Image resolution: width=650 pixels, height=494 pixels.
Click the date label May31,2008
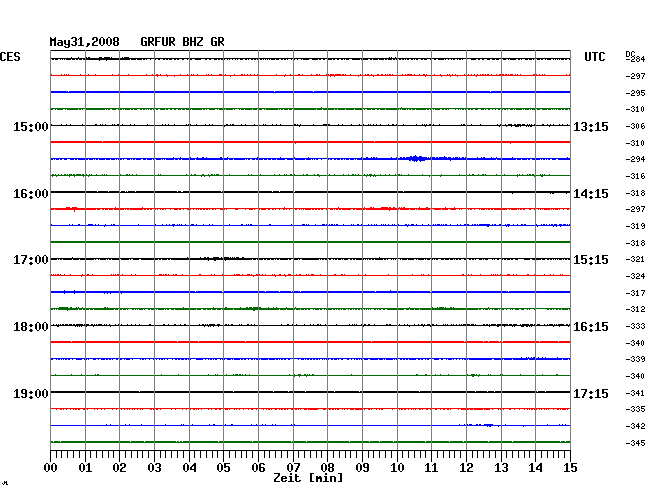tap(85, 42)
